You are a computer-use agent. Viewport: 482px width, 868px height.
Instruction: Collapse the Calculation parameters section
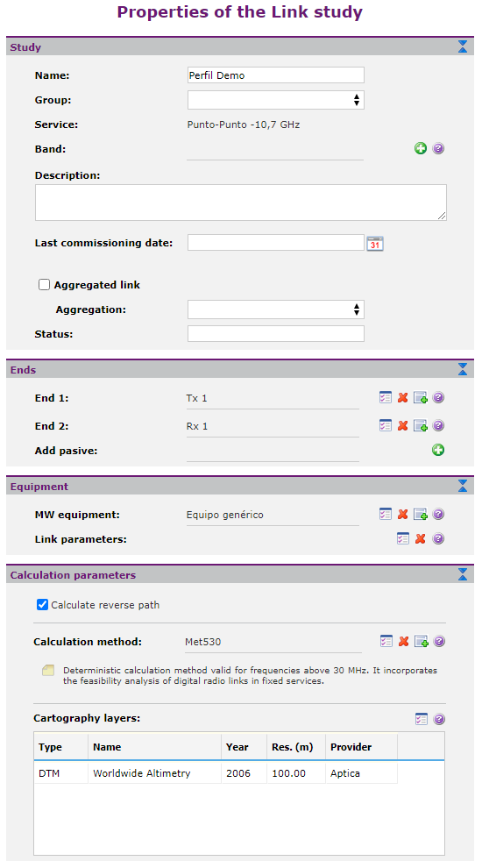pos(463,574)
